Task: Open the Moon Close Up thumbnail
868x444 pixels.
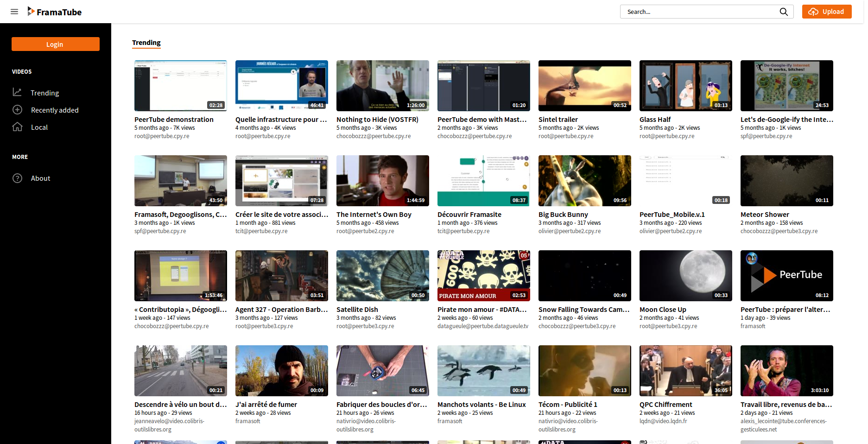Action: [x=686, y=276]
